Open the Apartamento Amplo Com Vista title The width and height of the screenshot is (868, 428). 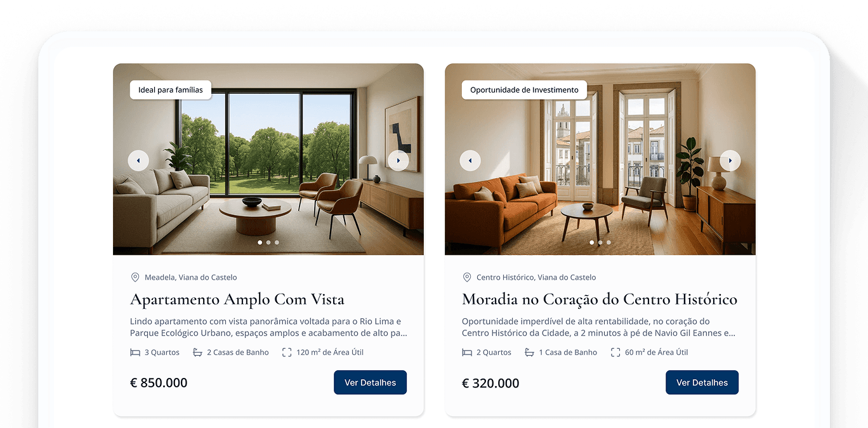(237, 299)
